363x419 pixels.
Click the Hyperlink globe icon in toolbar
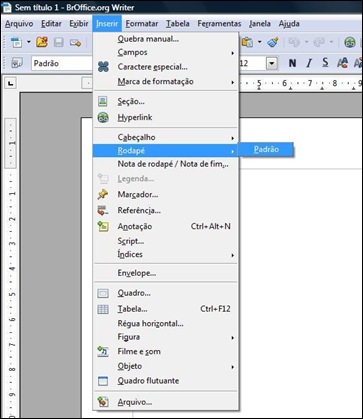click(x=350, y=42)
